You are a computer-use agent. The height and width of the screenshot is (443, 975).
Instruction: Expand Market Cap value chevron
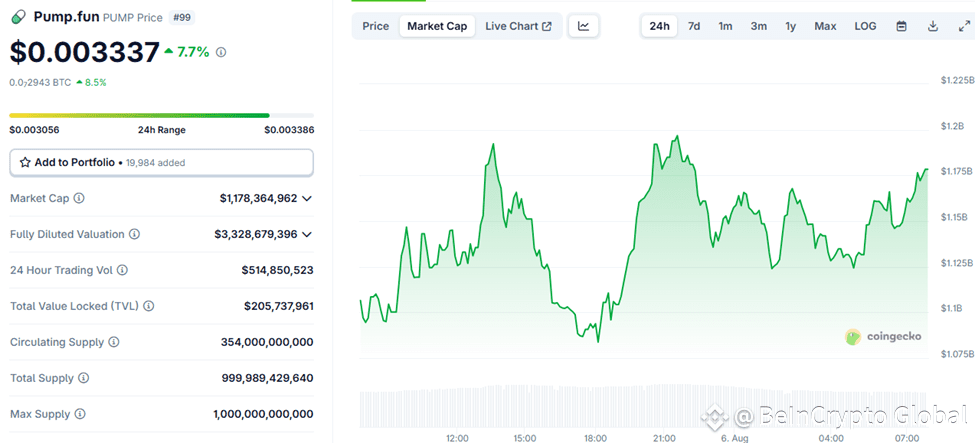click(x=307, y=198)
